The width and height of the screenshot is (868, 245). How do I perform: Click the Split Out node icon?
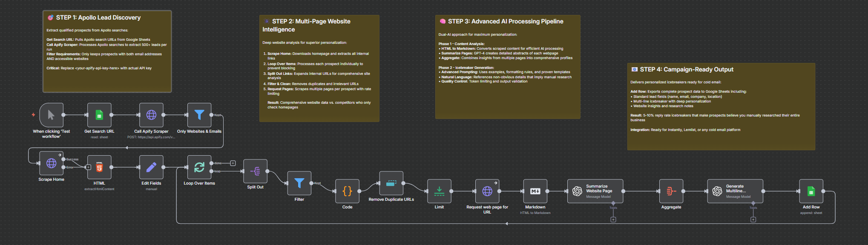pos(255,171)
